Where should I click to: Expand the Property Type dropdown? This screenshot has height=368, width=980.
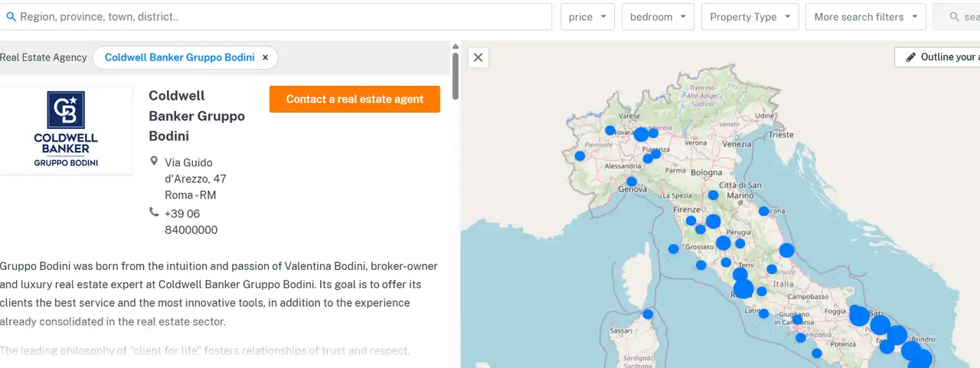coord(750,17)
